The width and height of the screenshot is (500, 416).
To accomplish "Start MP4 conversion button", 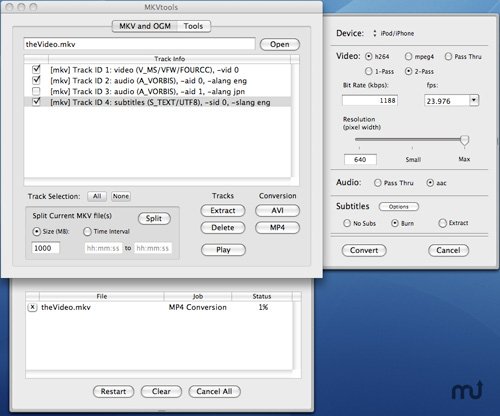I will 277,228.
